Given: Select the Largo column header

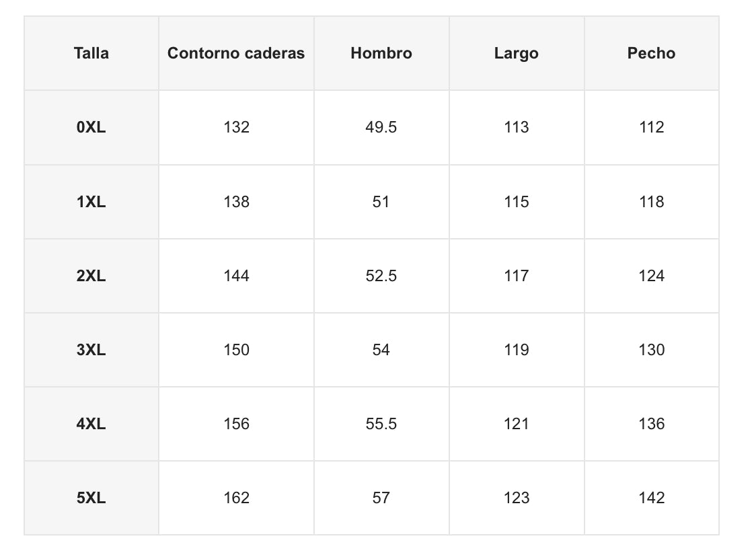Looking at the screenshot, I should (517, 54).
